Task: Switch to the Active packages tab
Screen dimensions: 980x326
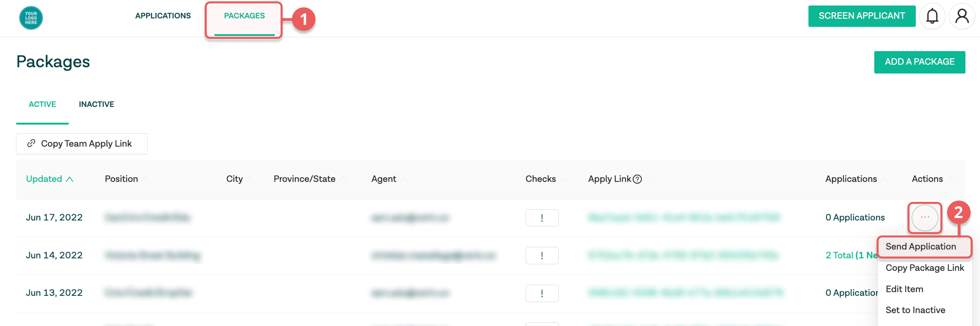Action: pos(42,104)
